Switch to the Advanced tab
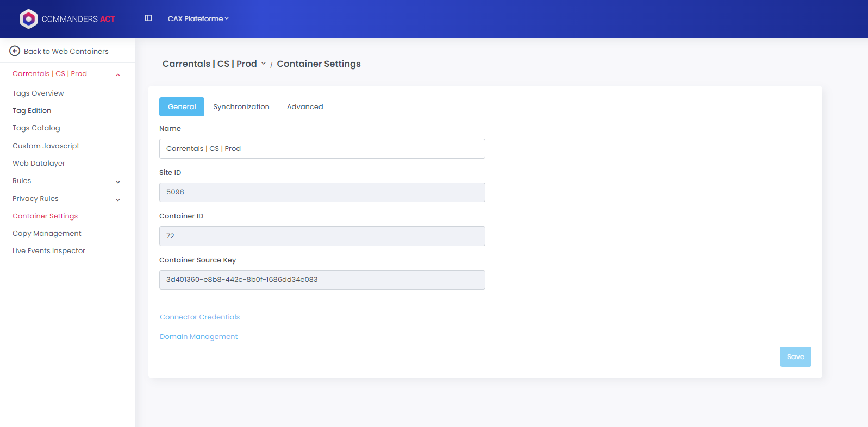Screen dimensions: 868x427 coord(305,107)
